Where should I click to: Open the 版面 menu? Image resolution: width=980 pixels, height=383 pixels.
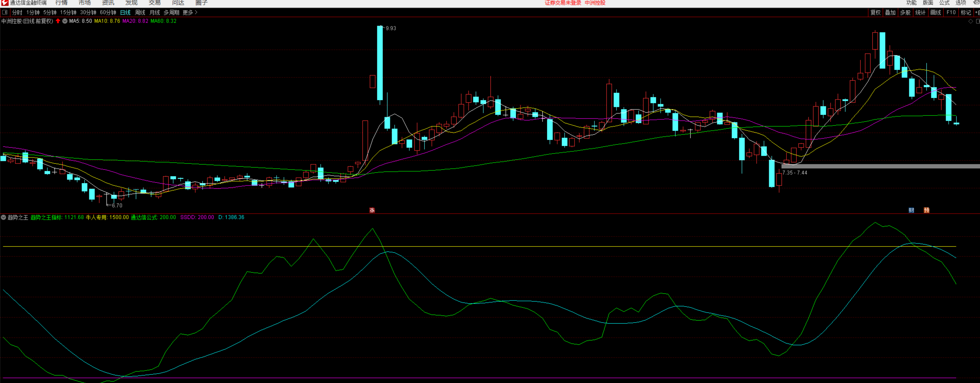click(x=928, y=3)
